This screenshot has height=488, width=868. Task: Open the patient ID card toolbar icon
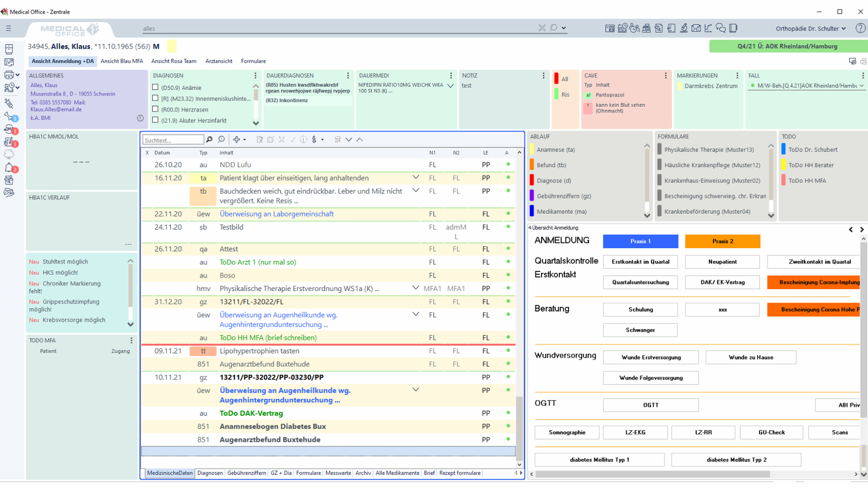[x=609, y=28]
